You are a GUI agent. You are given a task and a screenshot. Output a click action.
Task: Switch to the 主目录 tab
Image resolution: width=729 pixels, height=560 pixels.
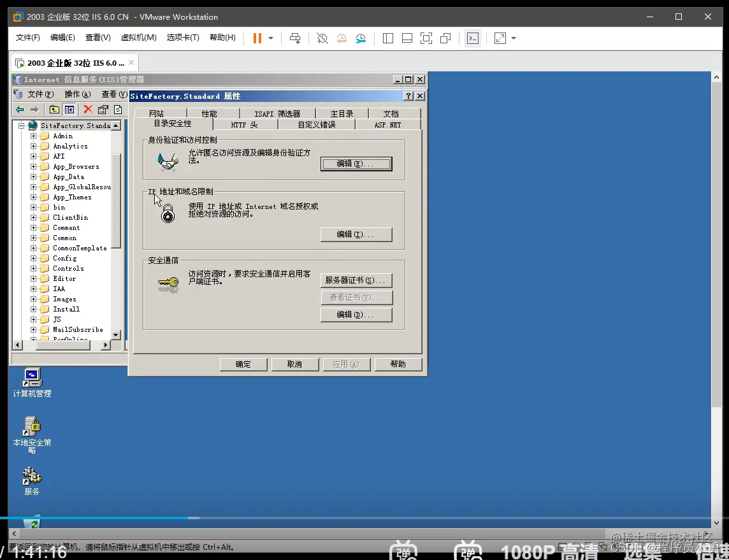click(342, 113)
